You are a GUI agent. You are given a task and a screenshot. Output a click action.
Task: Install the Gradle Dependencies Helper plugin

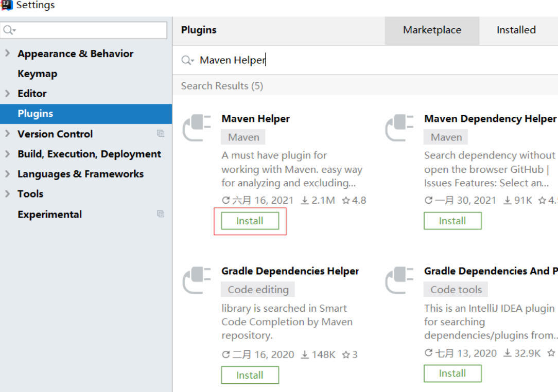(250, 375)
